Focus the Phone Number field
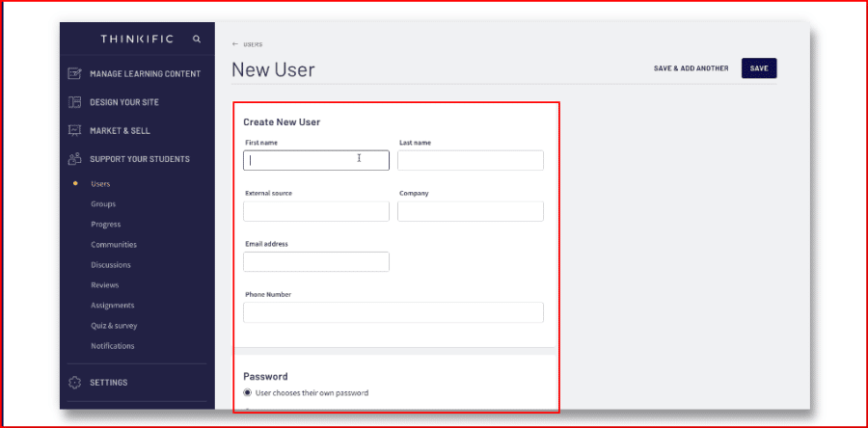 393,312
